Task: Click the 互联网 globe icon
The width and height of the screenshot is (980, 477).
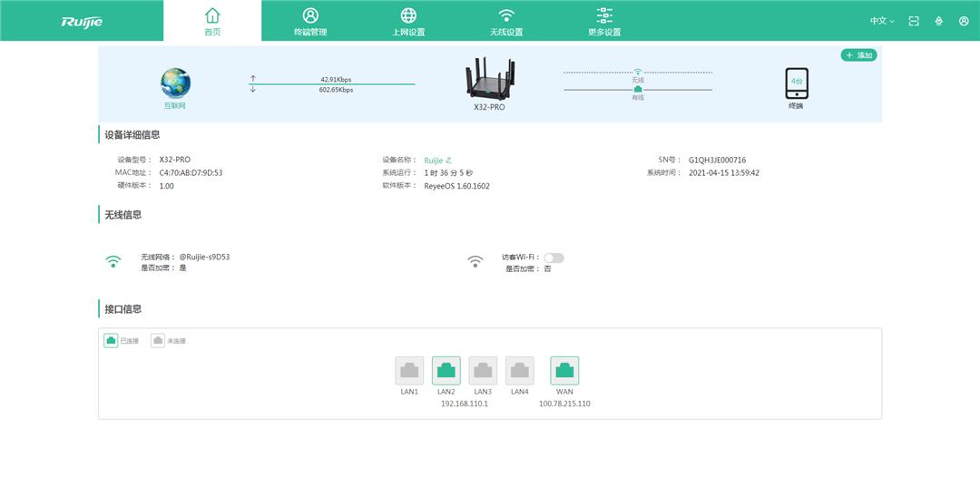Action: tap(176, 83)
